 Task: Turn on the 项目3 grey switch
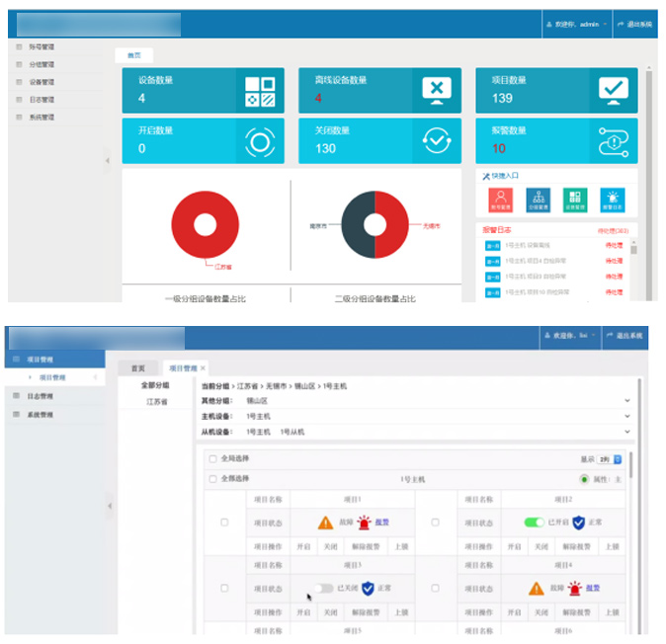[x=324, y=589]
